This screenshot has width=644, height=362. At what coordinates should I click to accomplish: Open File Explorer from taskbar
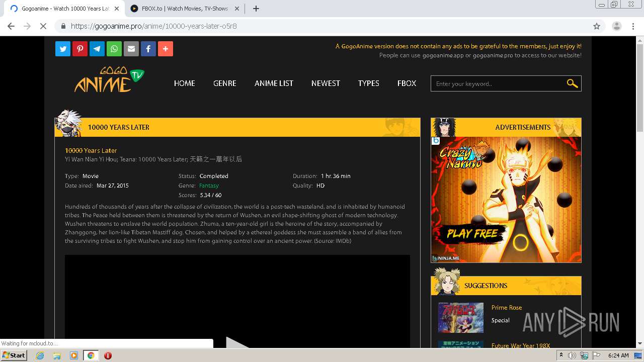click(57, 355)
